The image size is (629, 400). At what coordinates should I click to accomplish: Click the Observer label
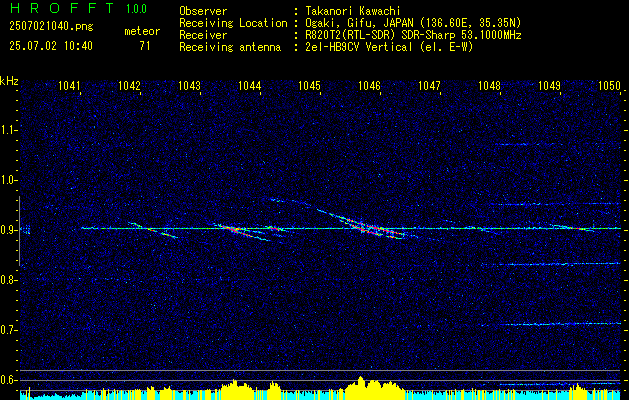[203, 11]
